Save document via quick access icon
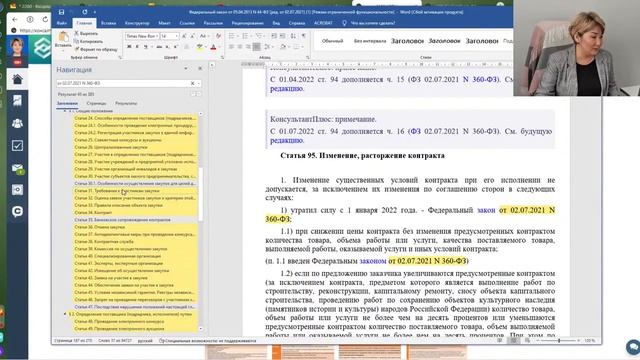 (x=61, y=12)
